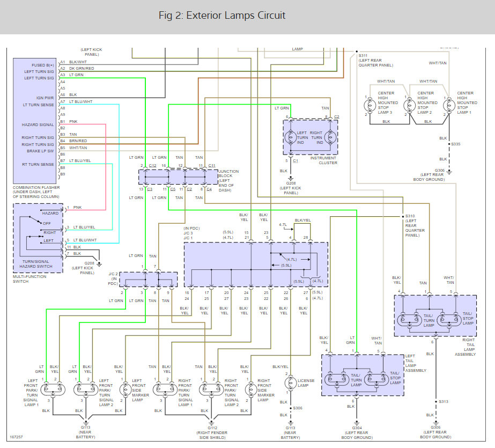Click the diagram number '167257'
The width and height of the screenshot is (495, 448).
[x=16, y=437]
